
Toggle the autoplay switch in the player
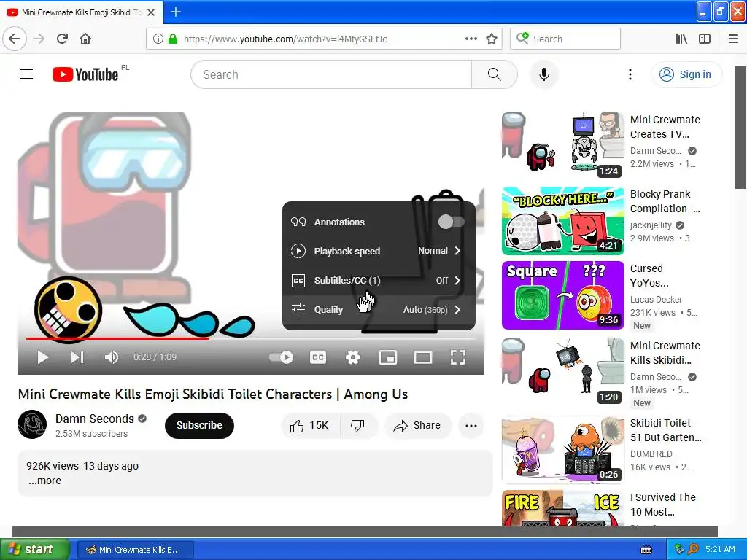(281, 357)
